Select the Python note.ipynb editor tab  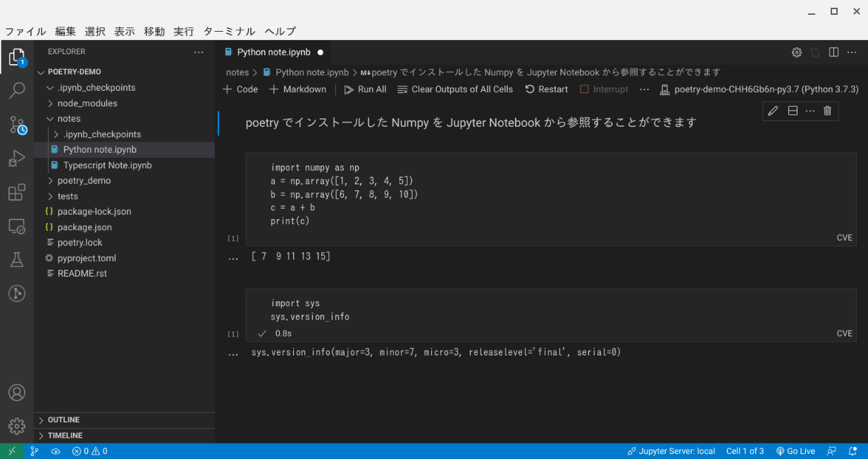(x=273, y=51)
